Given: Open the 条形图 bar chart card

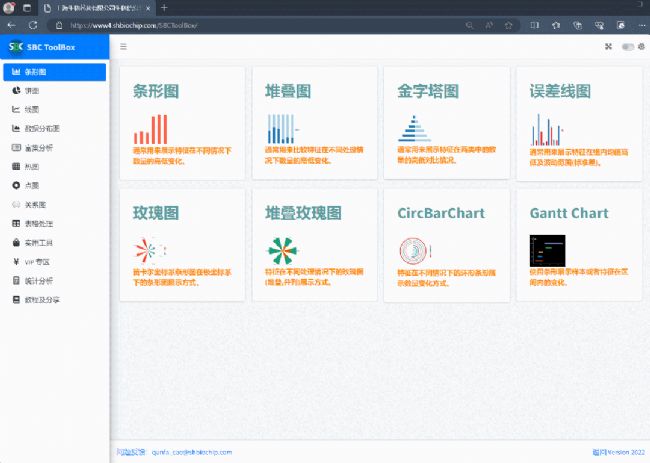Looking at the screenshot, I should point(181,122).
